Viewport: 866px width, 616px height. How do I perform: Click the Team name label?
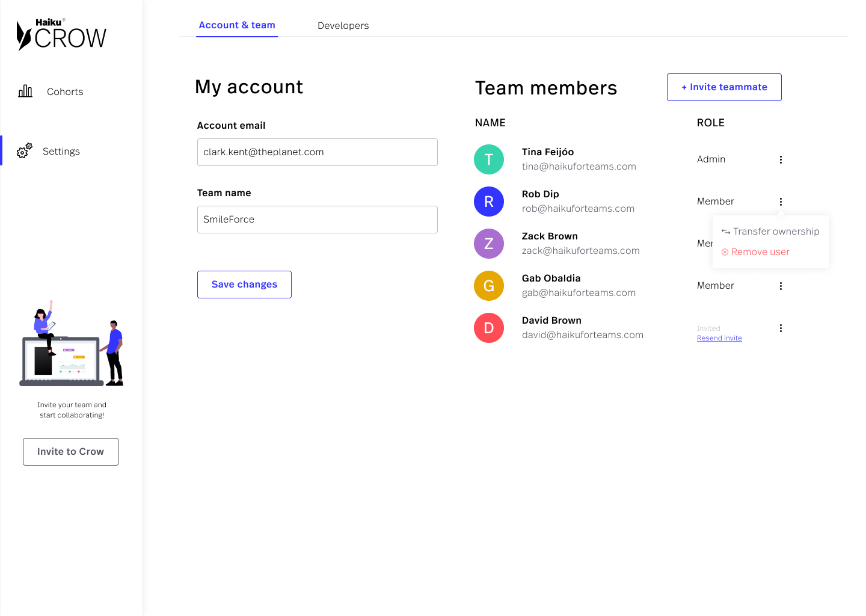click(x=224, y=193)
